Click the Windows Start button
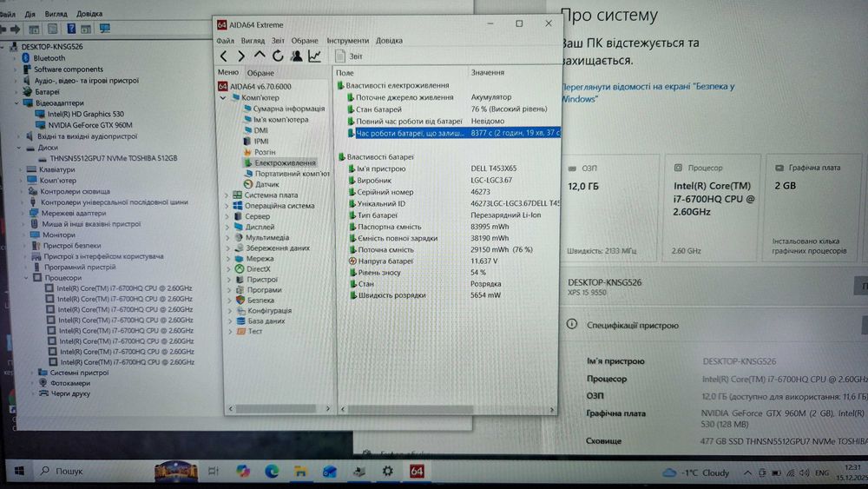The image size is (868, 489). tap(19, 471)
